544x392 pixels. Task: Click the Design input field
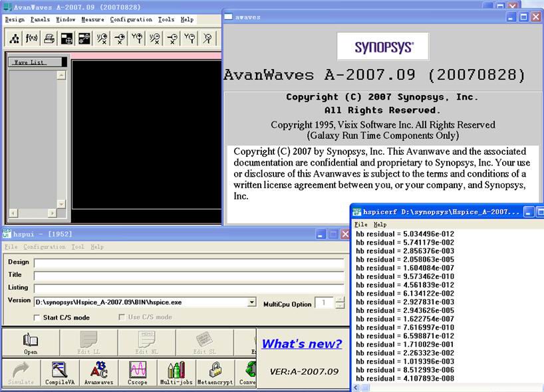click(189, 263)
